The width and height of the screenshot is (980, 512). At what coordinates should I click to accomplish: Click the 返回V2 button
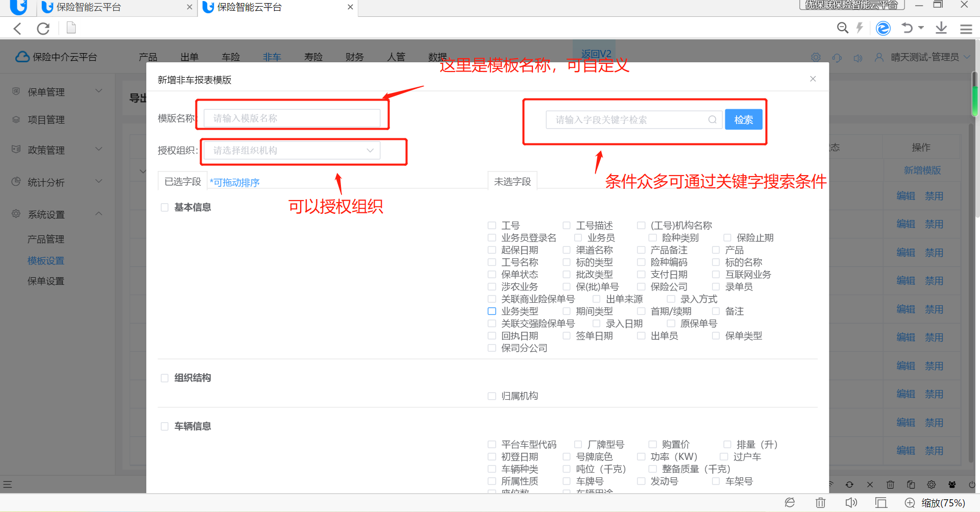click(x=596, y=54)
